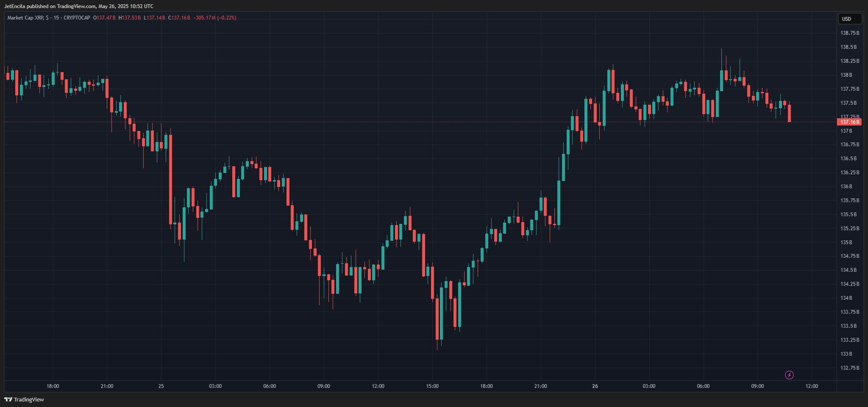Click the 135B label on price scale
This screenshot has height=407, width=868.
pos(846,243)
